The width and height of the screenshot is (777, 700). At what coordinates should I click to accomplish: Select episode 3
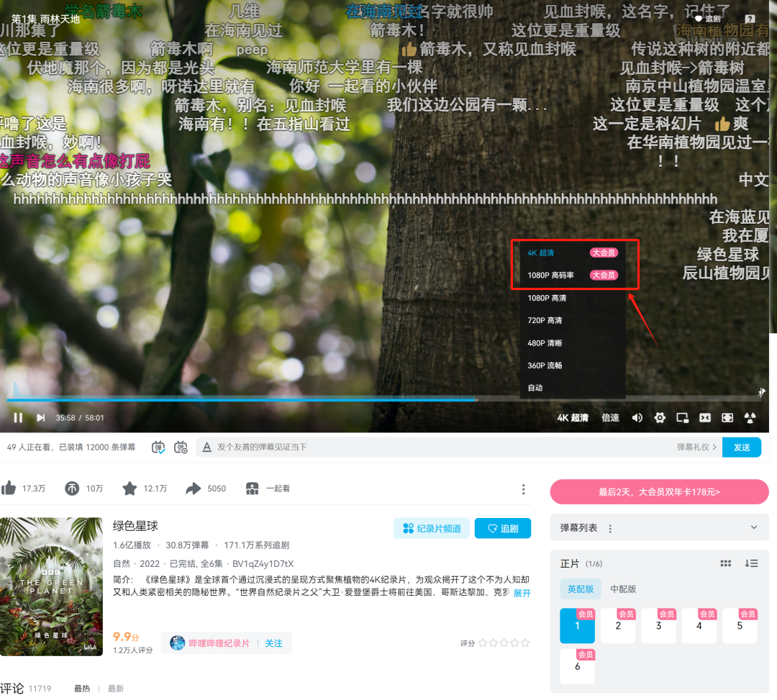(x=658, y=626)
